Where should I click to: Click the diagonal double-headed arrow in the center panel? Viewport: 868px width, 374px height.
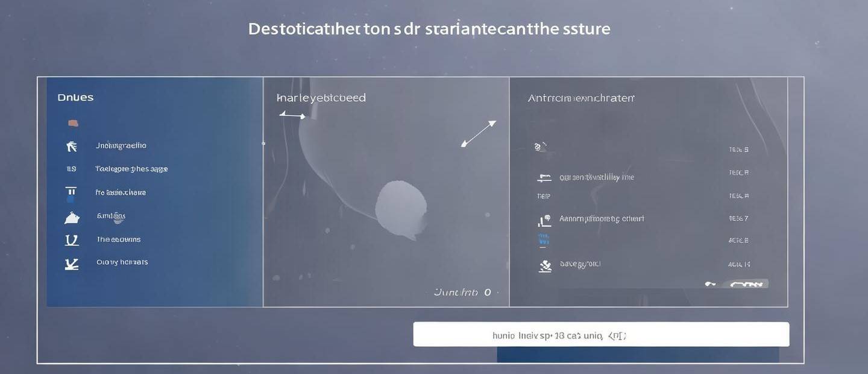click(x=479, y=133)
